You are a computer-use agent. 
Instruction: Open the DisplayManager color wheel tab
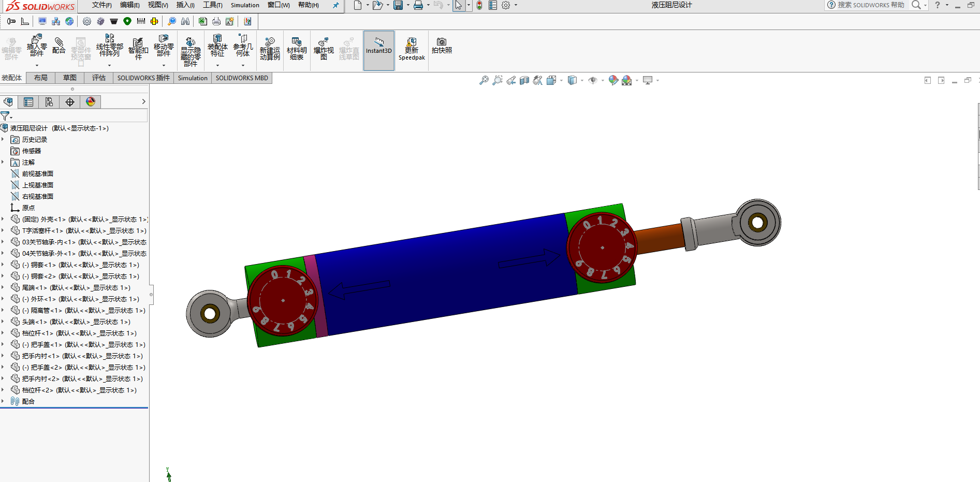tap(91, 102)
